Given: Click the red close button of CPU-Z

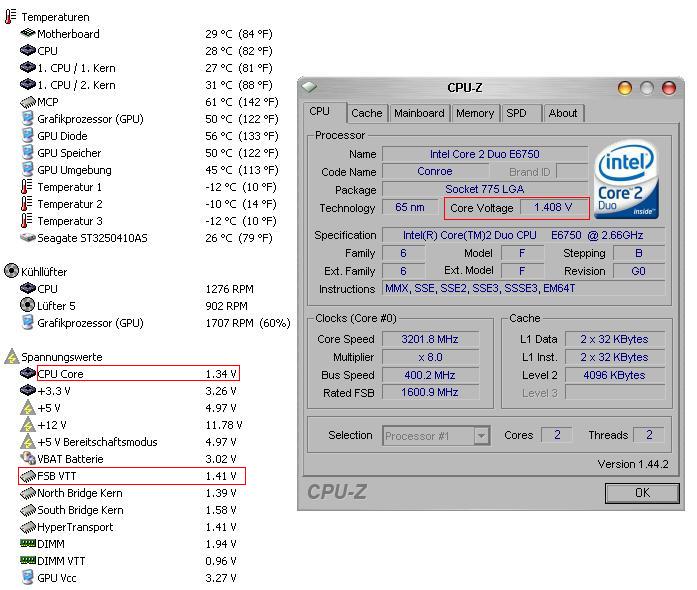Looking at the screenshot, I should pyautogui.click(x=669, y=88).
